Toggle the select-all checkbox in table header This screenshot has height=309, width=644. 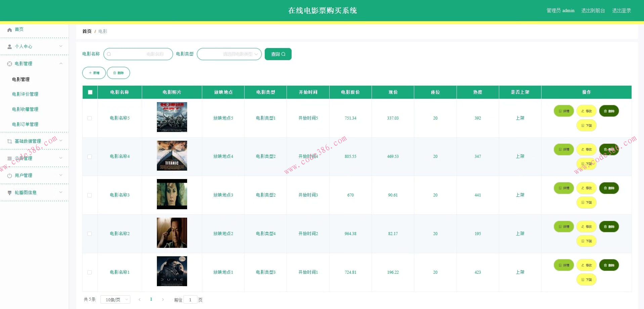90,92
